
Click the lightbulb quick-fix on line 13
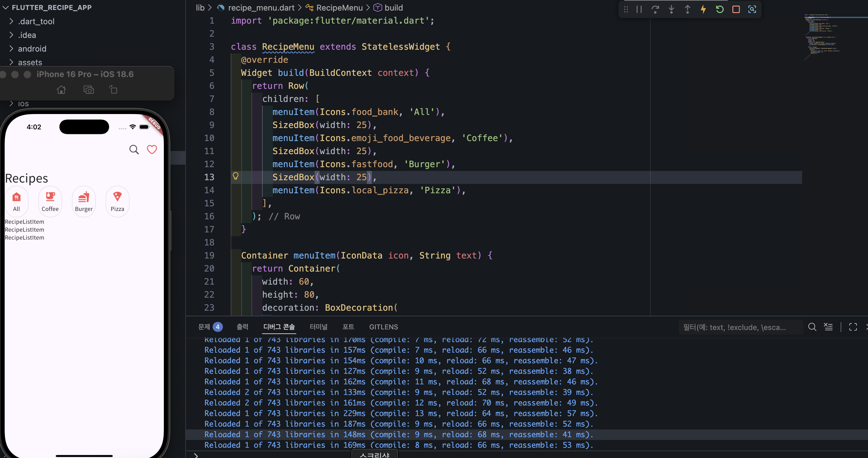coord(236,176)
